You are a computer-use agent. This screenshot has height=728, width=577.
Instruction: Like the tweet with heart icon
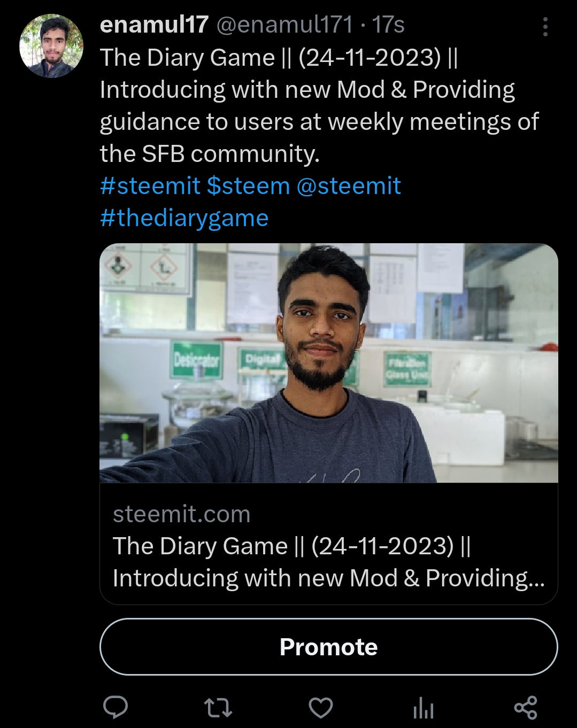(321, 708)
